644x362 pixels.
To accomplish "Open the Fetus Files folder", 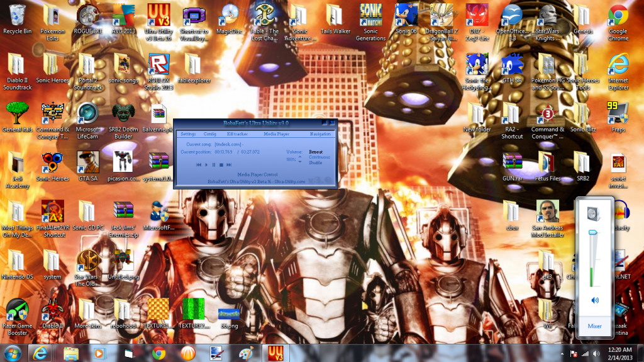I will pyautogui.click(x=548, y=166).
